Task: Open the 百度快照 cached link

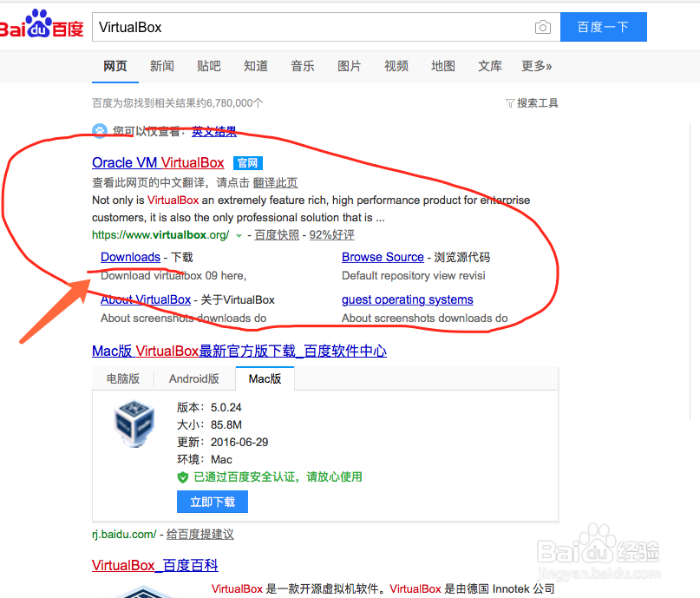Action: (x=277, y=235)
